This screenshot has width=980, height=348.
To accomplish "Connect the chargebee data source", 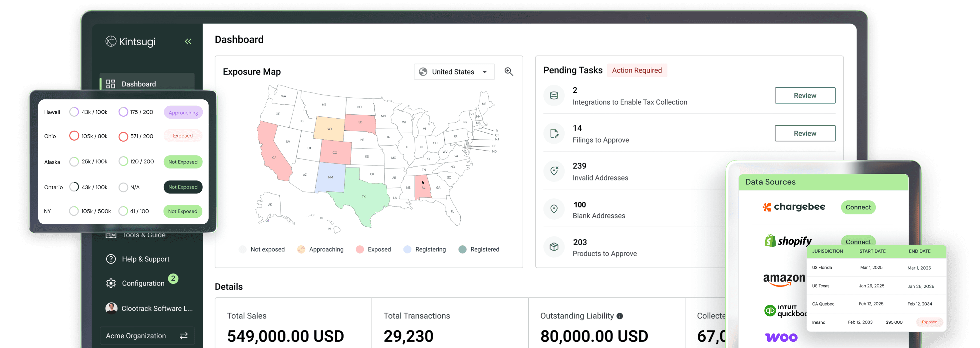I will click(858, 207).
